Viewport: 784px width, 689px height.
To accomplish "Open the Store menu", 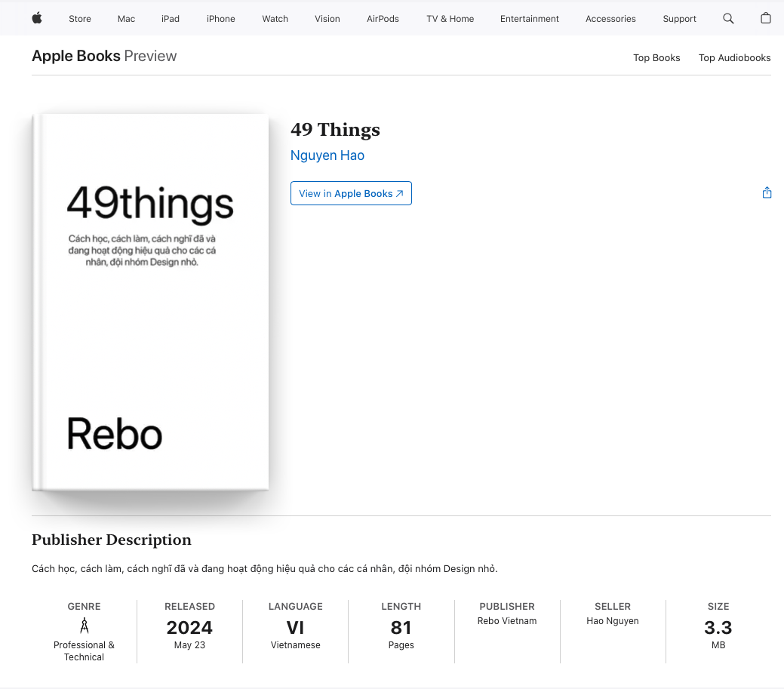I will 80,19.
